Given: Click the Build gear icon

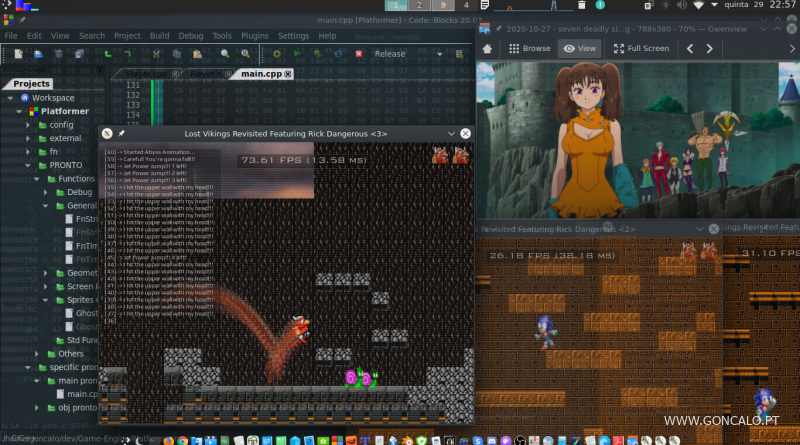Looking at the screenshot, I should (277, 54).
